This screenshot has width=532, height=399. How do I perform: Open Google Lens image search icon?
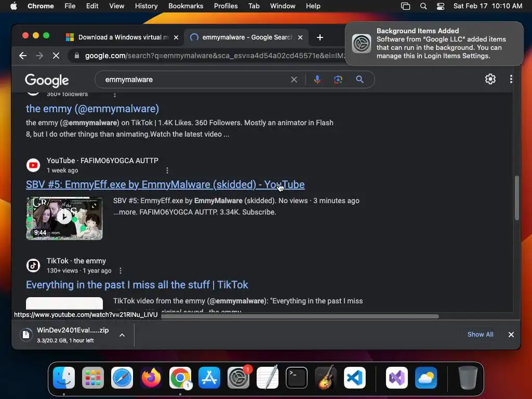click(x=338, y=79)
